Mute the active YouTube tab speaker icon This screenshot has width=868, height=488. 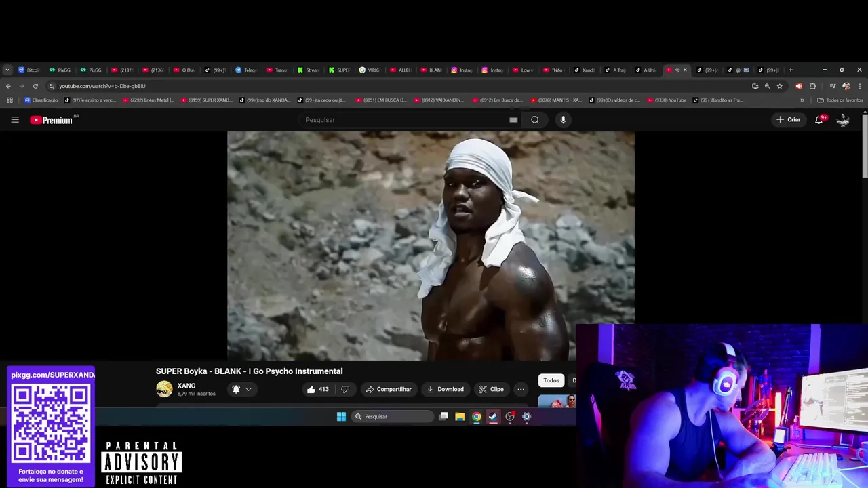coord(677,70)
